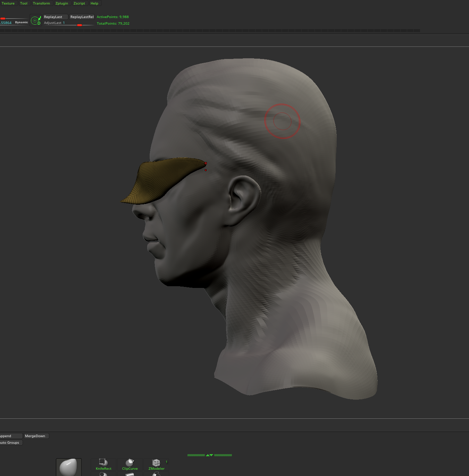Select the cylinder brush icon below ClipCurve
Viewport: 469px width, 476px height.
[x=130, y=474]
